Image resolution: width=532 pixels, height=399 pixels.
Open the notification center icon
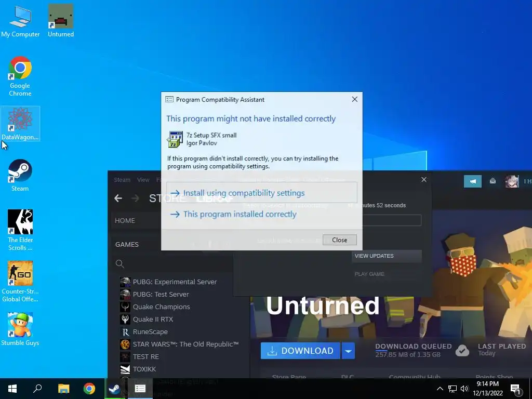516,389
